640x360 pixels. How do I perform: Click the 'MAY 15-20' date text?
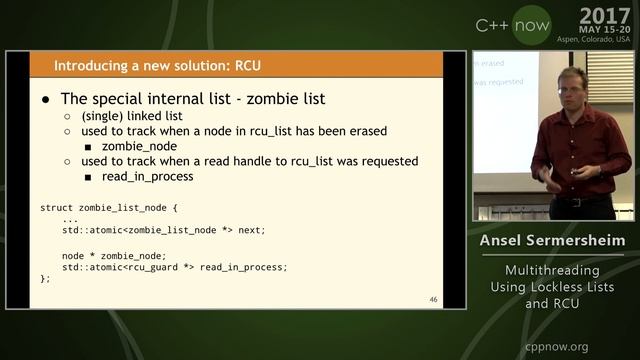click(x=604, y=30)
